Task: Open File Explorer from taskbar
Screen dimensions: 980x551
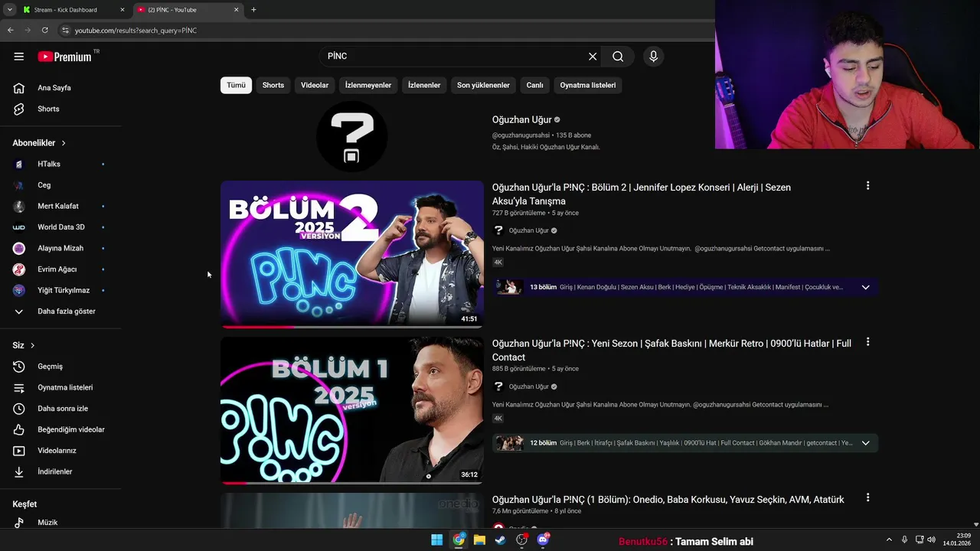Action: tap(479, 540)
